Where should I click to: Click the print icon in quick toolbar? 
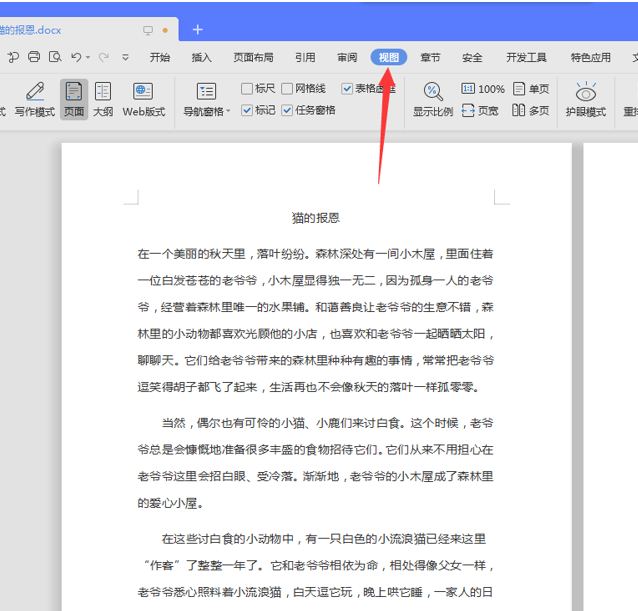pos(34,57)
